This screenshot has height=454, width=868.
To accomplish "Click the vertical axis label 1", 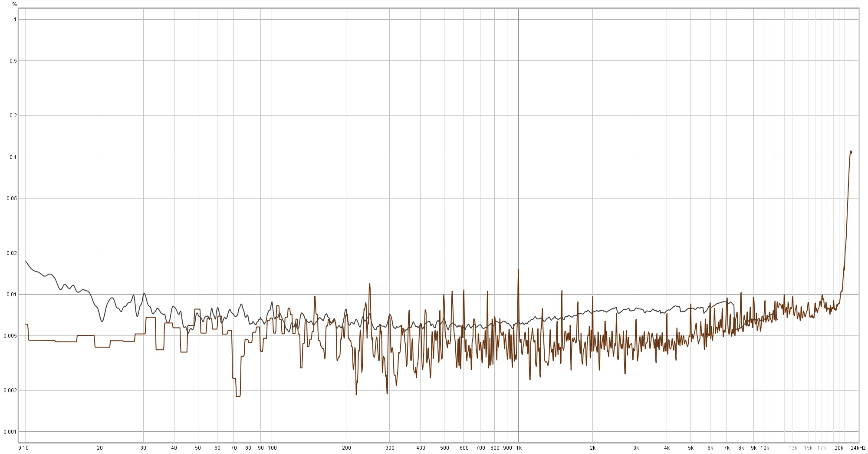I will 15,20.
